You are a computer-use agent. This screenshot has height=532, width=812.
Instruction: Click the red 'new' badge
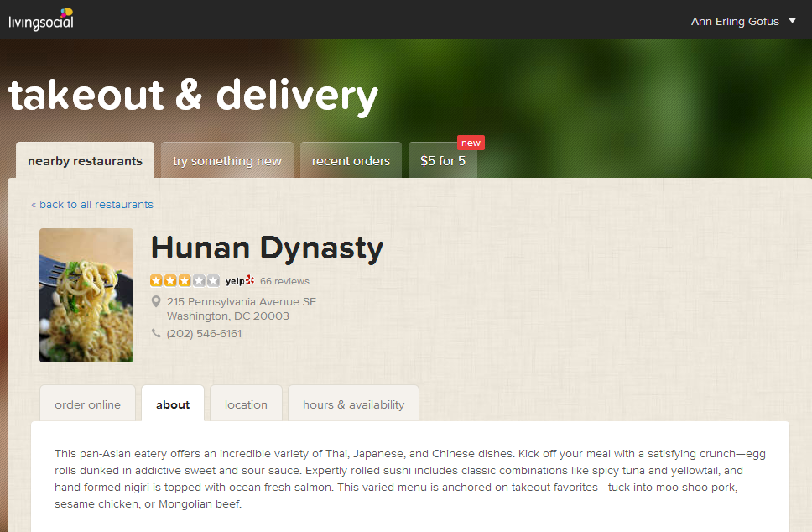(x=471, y=143)
